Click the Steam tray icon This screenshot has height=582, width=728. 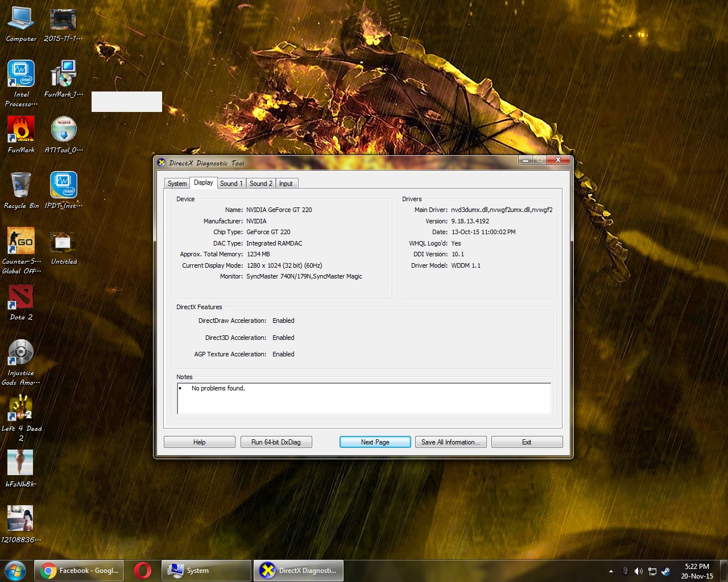click(x=666, y=571)
